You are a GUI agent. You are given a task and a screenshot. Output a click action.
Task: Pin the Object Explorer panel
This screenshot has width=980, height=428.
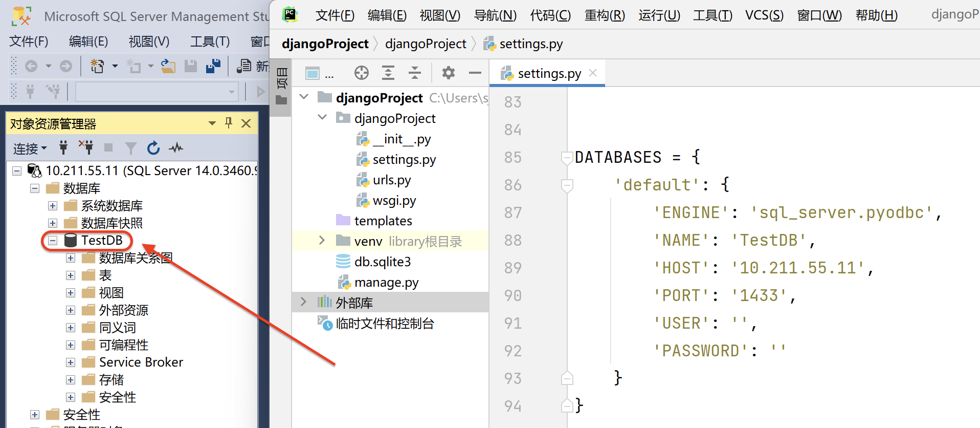click(x=229, y=123)
